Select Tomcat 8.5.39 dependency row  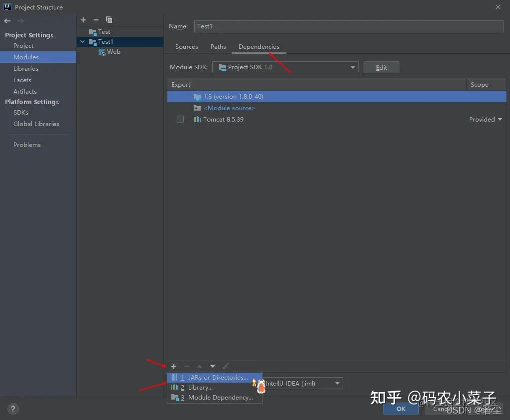(x=337, y=120)
